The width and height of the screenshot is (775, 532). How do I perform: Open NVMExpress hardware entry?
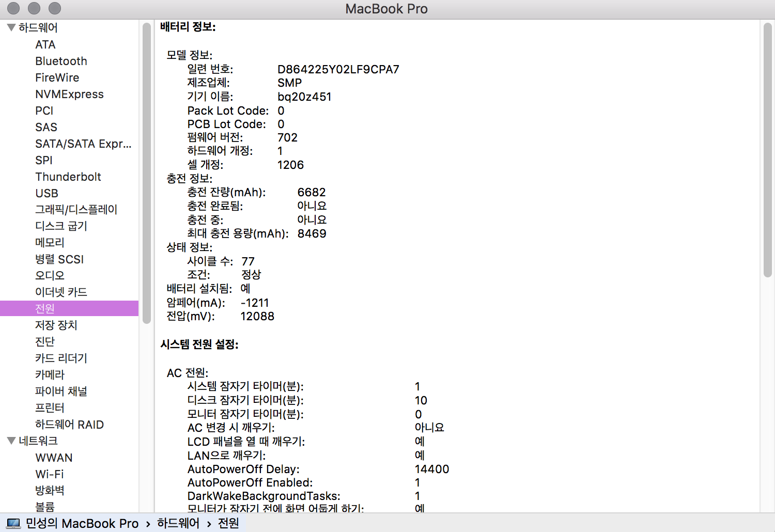69,94
